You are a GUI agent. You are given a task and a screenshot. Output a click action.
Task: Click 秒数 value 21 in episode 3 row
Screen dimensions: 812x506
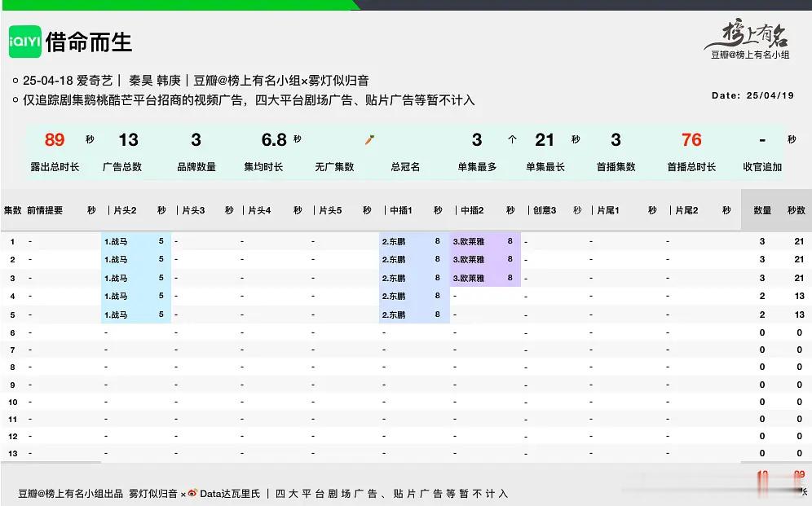(799, 278)
